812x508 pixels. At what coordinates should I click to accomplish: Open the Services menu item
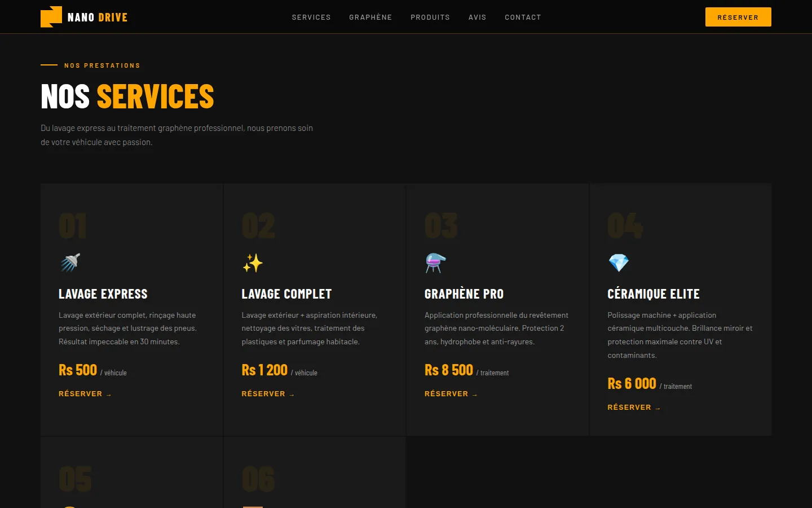[x=311, y=17]
